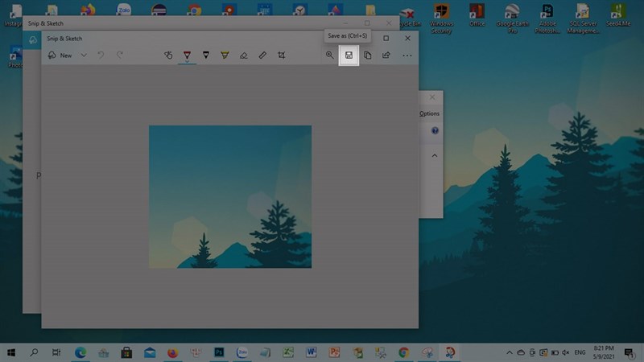Open the Options link in background window
Screen dimensions: 644x362
(x=430, y=113)
